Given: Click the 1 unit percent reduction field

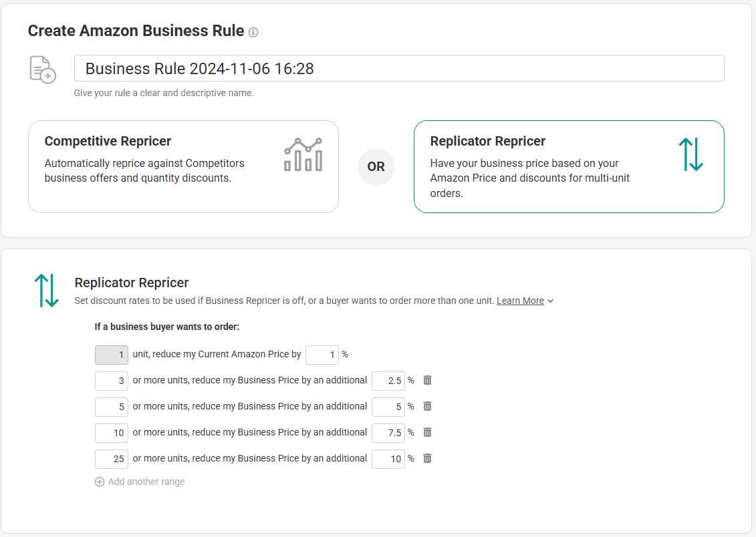Looking at the screenshot, I should (322, 355).
